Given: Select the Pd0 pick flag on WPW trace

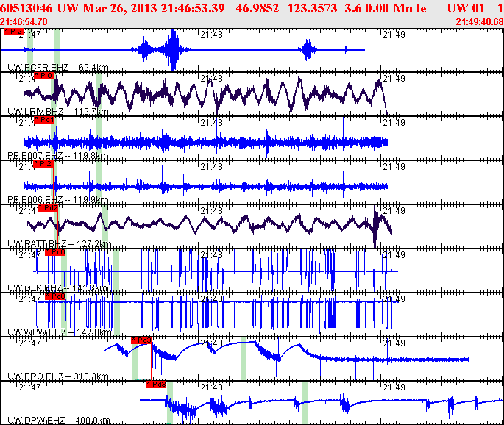Looking at the screenshot, I should [x=55, y=296].
